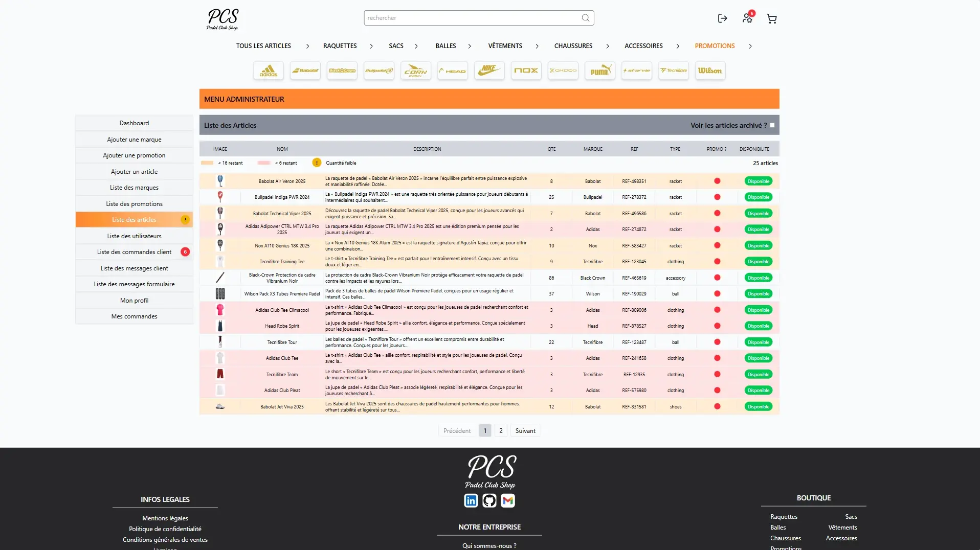980x550 pixels.
Task: Click the search magnifier icon
Action: coord(586,18)
